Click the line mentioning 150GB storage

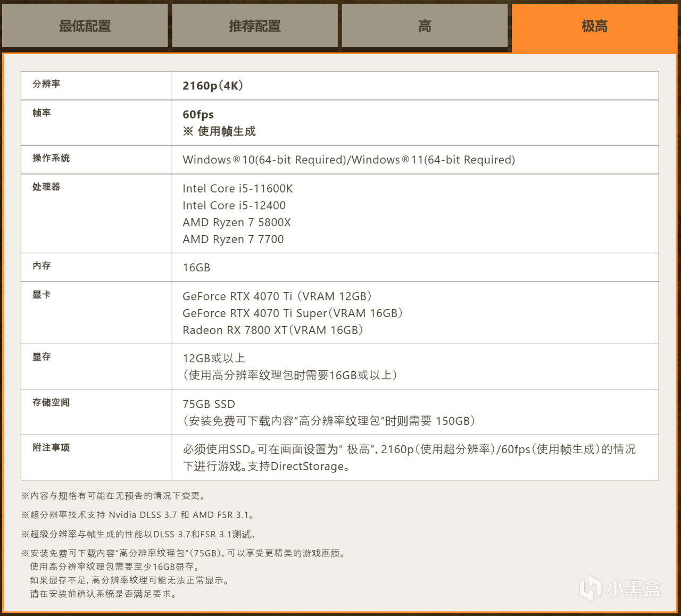(329, 421)
